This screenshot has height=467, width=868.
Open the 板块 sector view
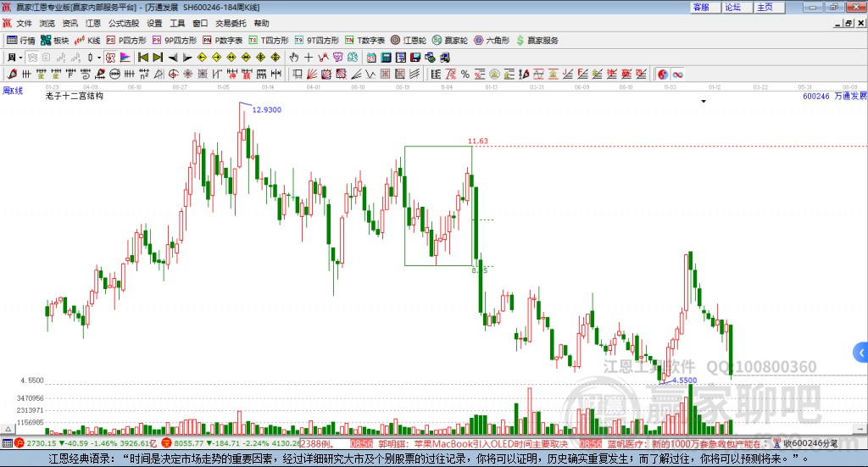pos(54,41)
